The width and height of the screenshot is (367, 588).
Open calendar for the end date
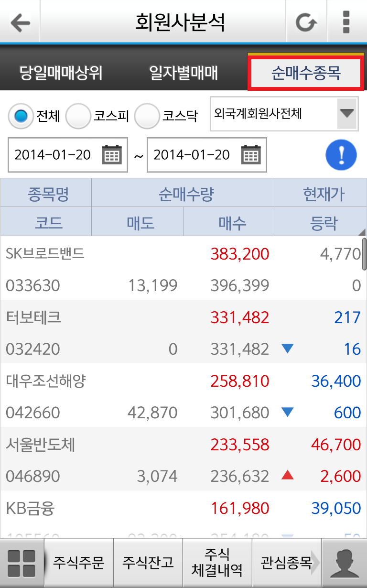(251, 154)
